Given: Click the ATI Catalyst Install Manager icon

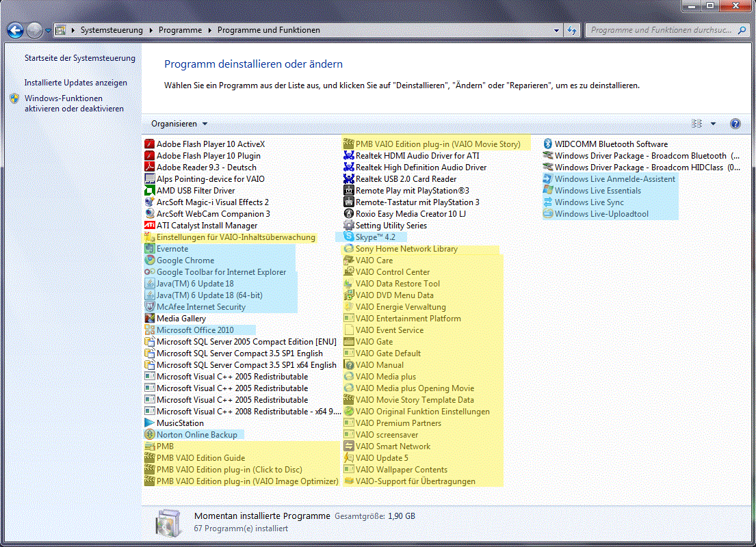Looking at the screenshot, I should coord(149,226).
